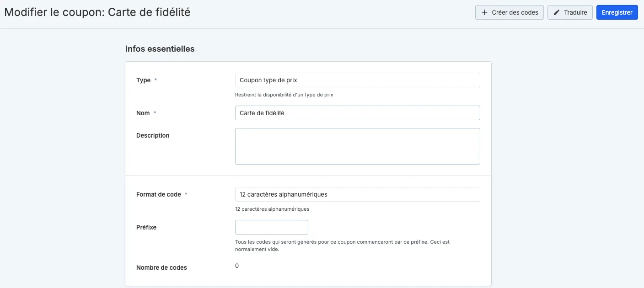Click the hint text Restreint la disponibilité d'un type de prix
This screenshot has height=288, width=644.
pos(284,95)
